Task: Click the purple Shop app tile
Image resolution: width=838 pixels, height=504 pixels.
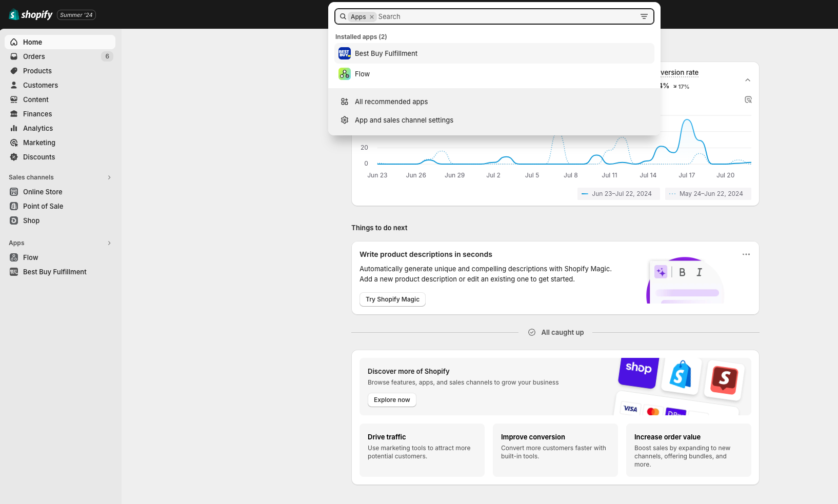Action: pyautogui.click(x=639, y=372)
